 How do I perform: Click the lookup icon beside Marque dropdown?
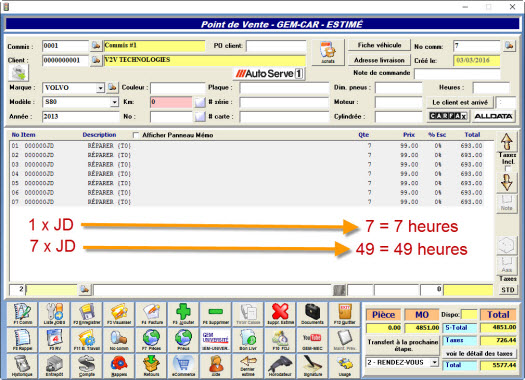coord(112,88)
